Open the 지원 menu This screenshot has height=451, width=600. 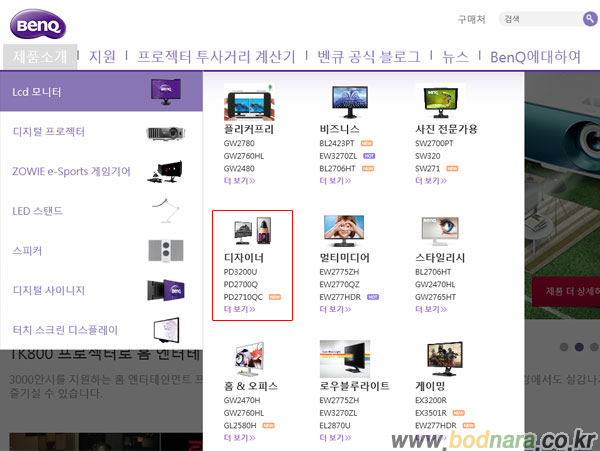(x=102, y=57)
